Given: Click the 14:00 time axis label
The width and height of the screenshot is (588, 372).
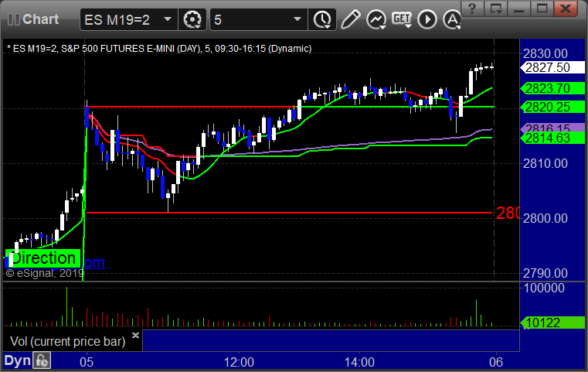Looking at the screenshot, I should (359, 362).
